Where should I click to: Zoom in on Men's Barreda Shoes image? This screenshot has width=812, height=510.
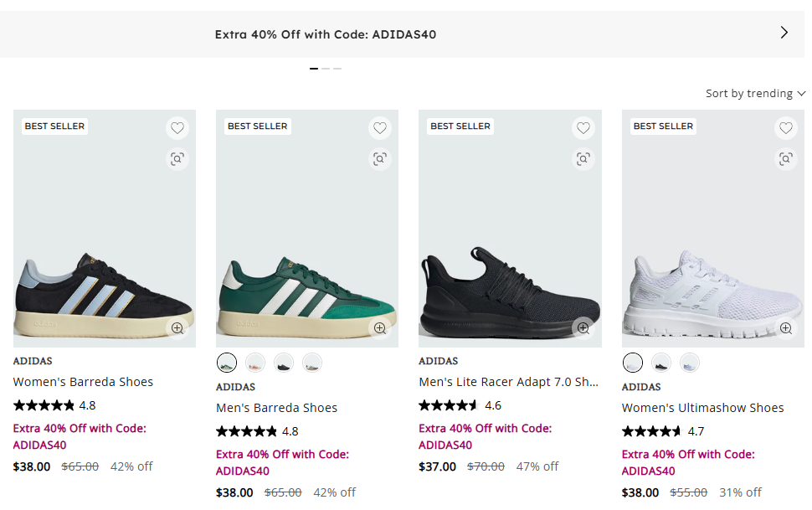point(380,328)
